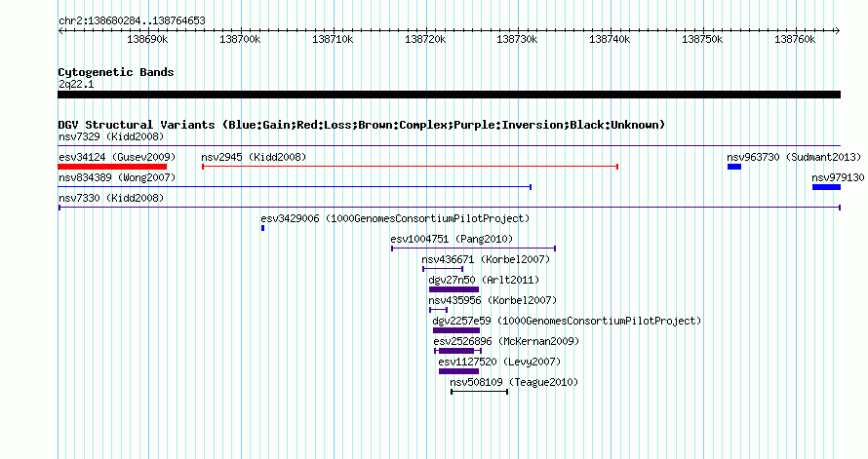Click the chr2:138680284..138764653 coordinate label
Viewport: 868px width, 459px height.
click(x=132, y=21)
